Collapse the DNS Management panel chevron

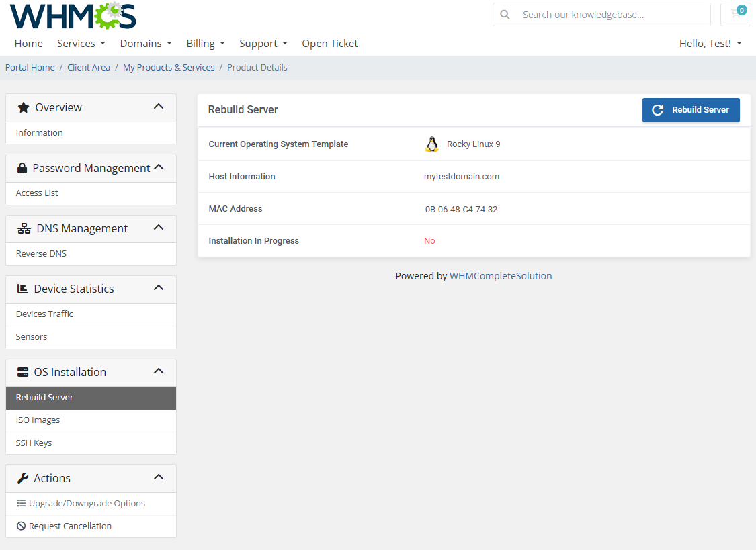click(159, 228)
